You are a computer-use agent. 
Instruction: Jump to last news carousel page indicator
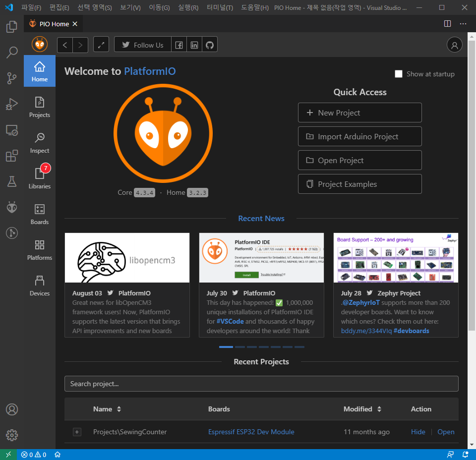point(299,347)
